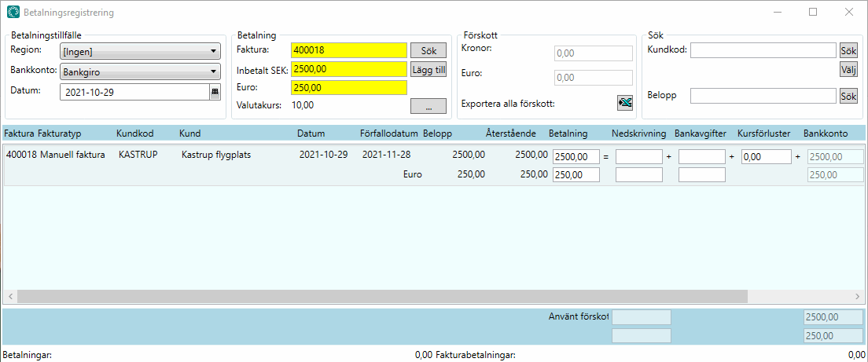Click the Faktura number input field
This screenshot has height=362, width=868.
click(348, 50)
